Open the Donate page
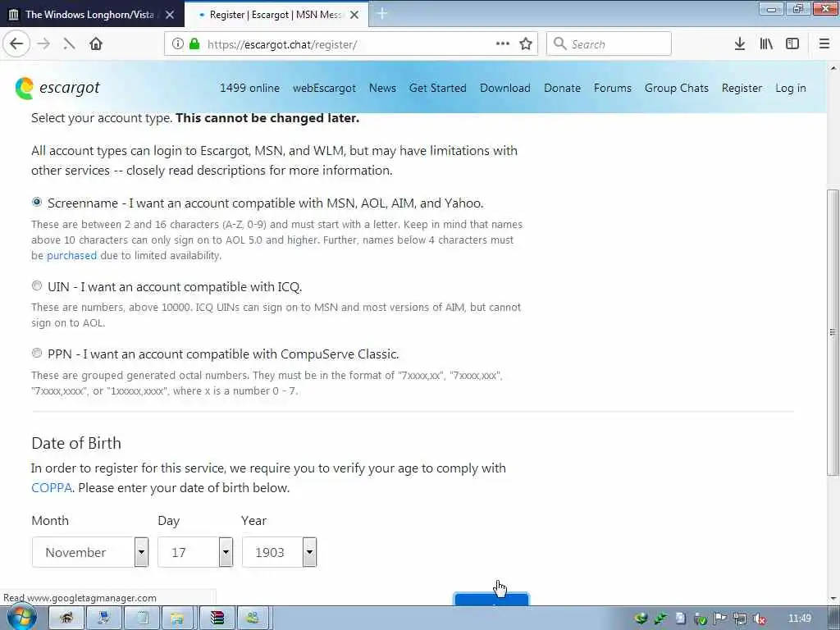Image resolution: width=840 pixels, height=630 pixels. pos(562,88)
